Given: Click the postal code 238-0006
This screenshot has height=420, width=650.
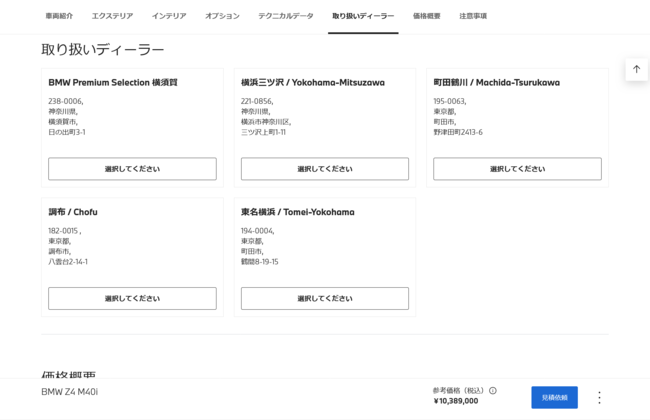Looking at the screenshot, I should [65, 101].
